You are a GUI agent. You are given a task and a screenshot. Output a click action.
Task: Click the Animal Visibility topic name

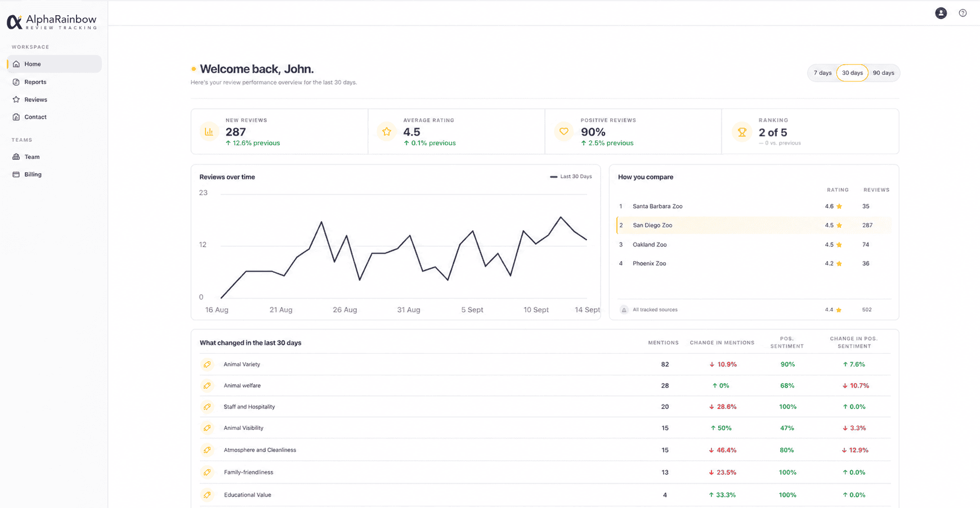244,428
